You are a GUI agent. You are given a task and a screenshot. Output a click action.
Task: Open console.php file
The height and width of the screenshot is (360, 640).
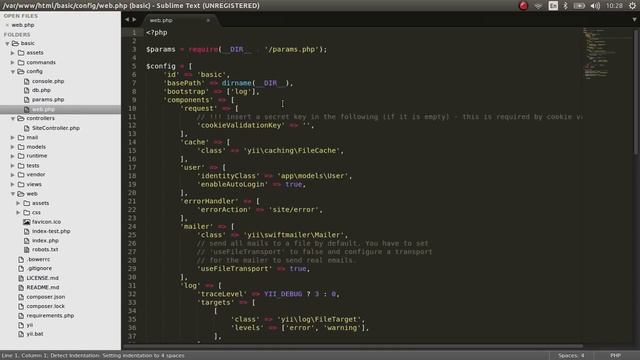48,81
